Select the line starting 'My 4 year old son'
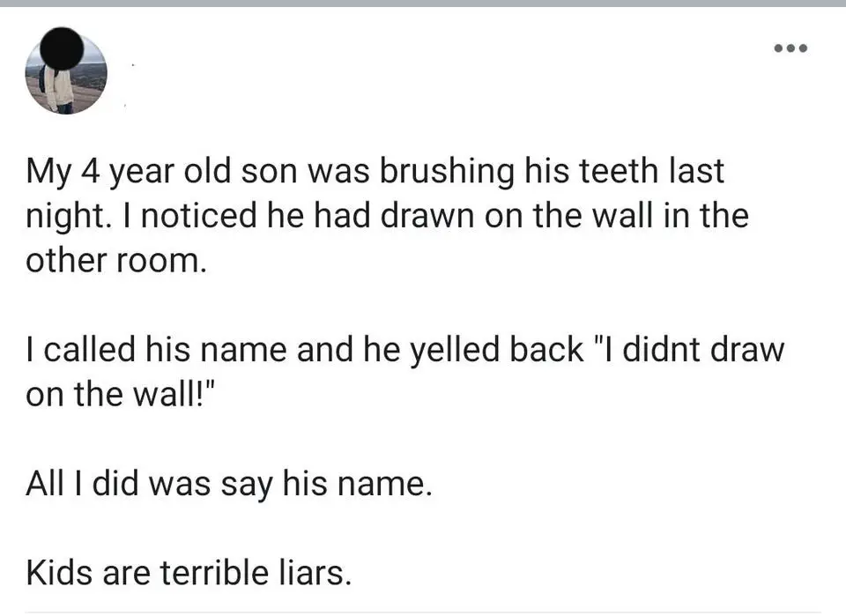 point(375,172)
